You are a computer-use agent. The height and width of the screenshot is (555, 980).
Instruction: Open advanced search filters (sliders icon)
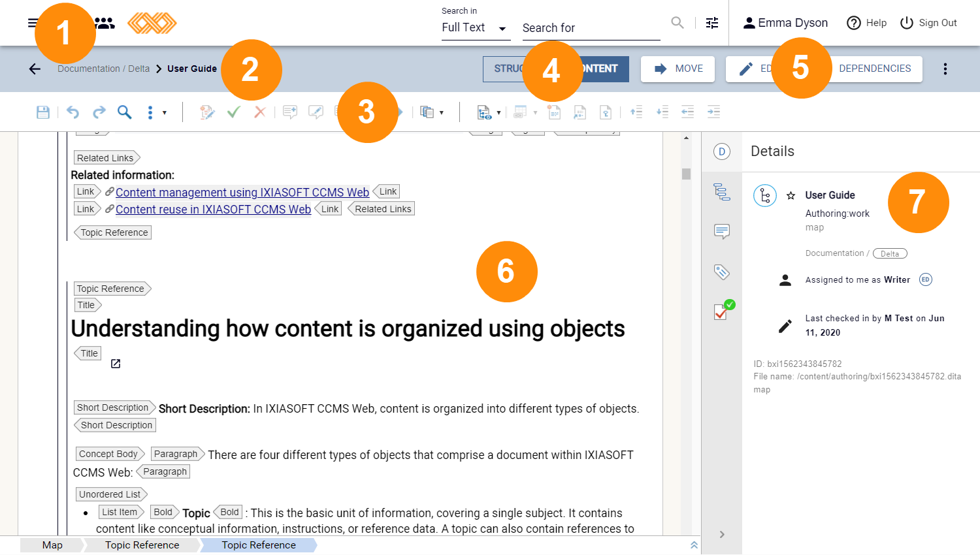point(712,23)
